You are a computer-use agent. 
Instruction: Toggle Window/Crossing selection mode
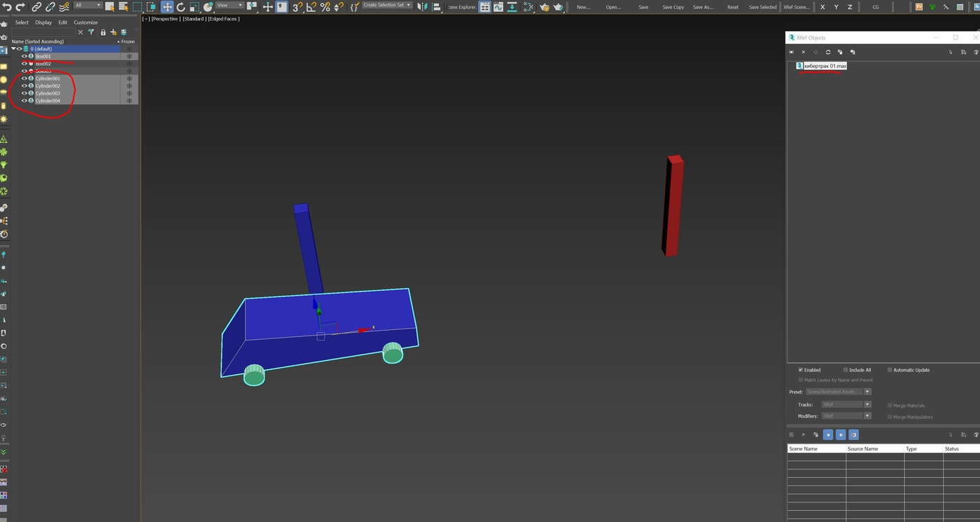click(x=152, y=6)
